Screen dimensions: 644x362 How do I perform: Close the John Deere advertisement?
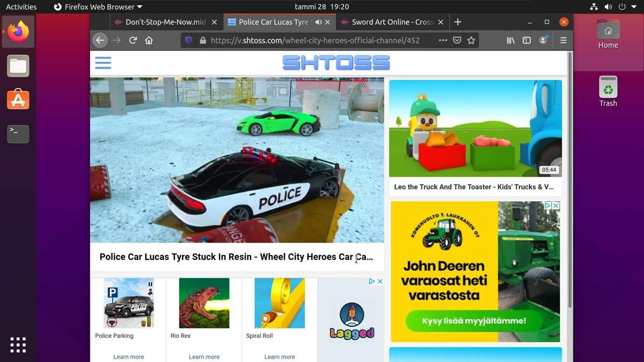click(x=556, y=206)
